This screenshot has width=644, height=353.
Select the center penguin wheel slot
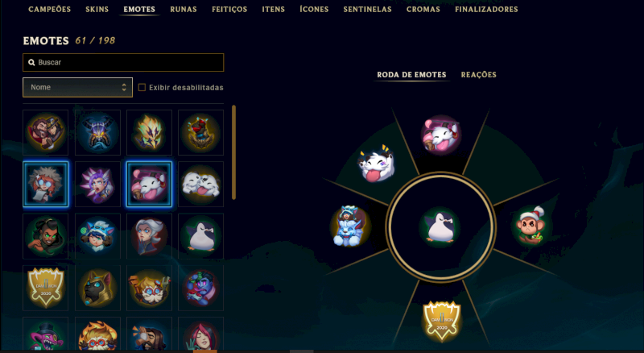click(x=440, y=227)
